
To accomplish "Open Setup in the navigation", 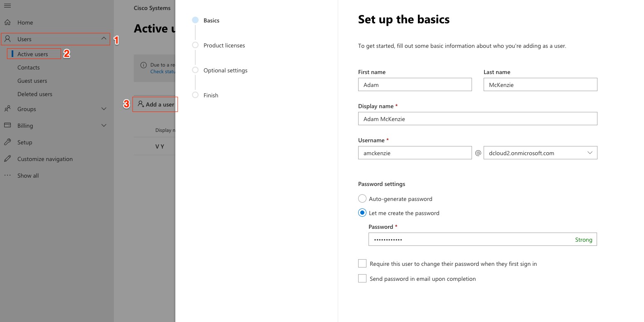I will pyautogui.click(x=25, y=142).
